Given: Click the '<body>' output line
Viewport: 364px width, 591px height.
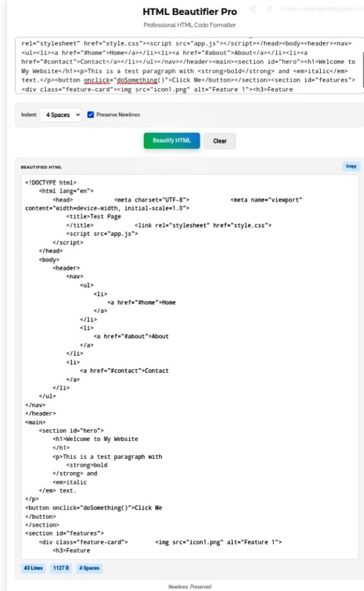Looking at the screenshot, I should pos(49,260).
